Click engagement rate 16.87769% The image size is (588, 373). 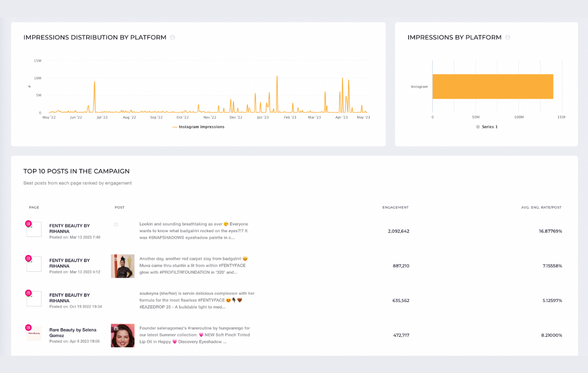point(551,231)
